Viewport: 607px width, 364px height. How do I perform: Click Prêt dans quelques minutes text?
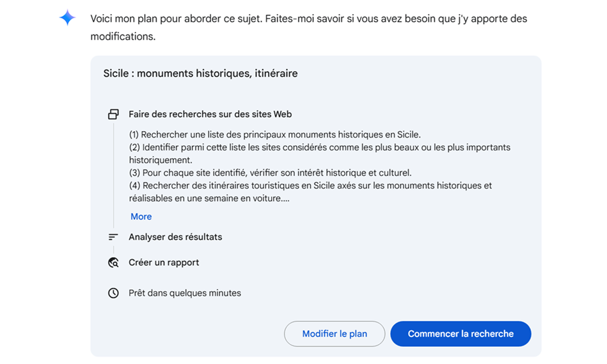click(x=185, y=293)
